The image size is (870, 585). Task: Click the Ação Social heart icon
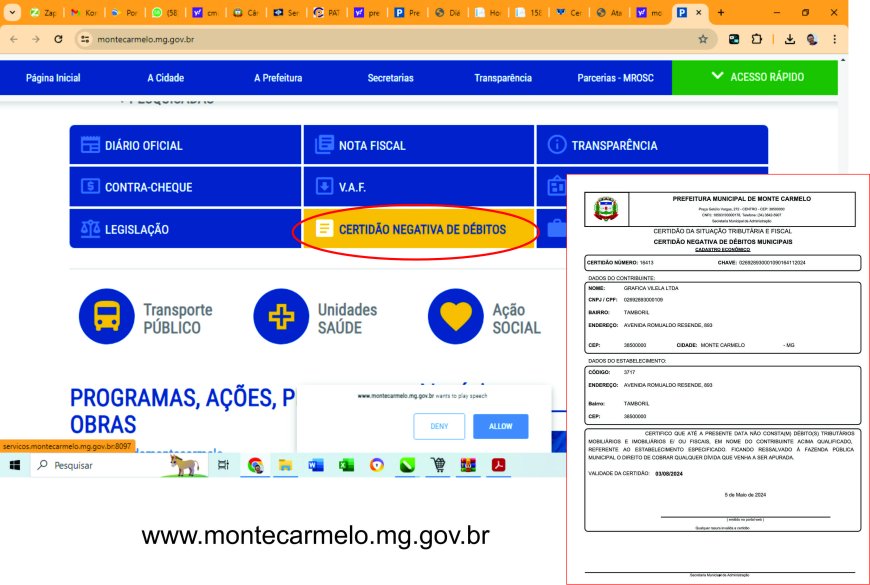(456, 316)
